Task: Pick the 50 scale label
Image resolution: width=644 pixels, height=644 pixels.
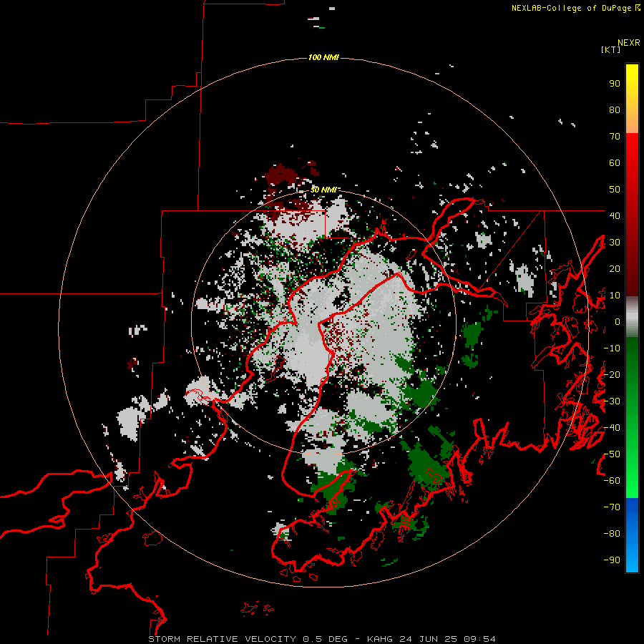Action: [x=615, y=190]
